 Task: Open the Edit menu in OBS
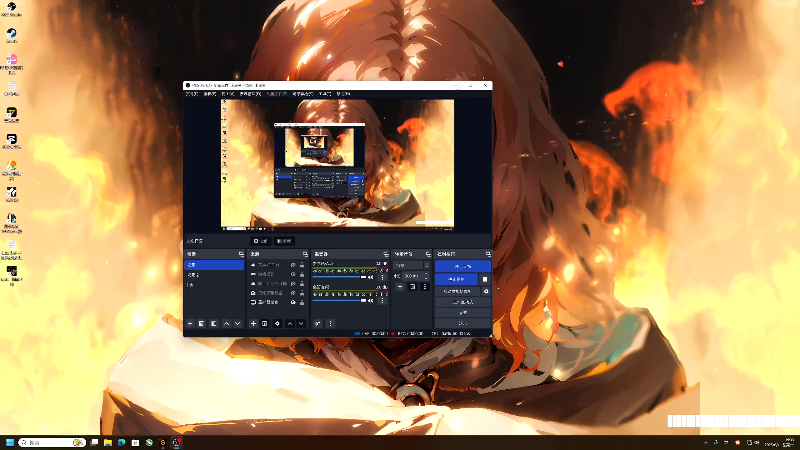pos(210,94)
